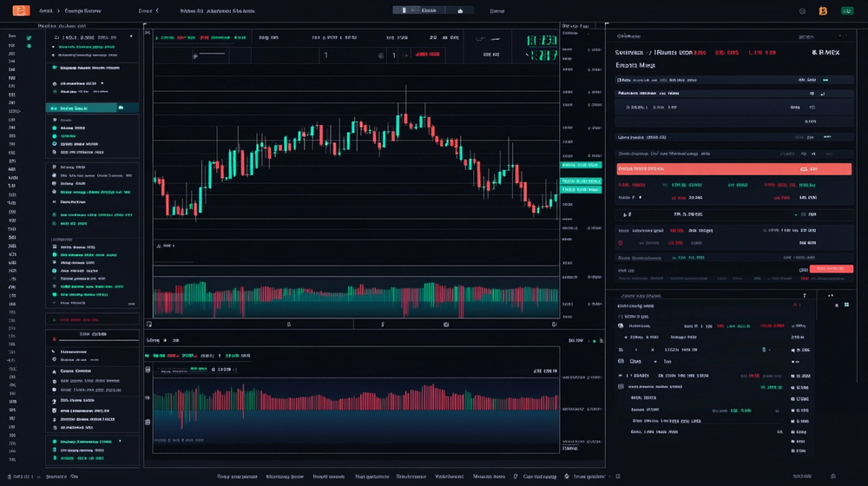Click the top teal price tag on chart axis
The height and width of the screenshot is (486, 868).
tap(581, 164)
